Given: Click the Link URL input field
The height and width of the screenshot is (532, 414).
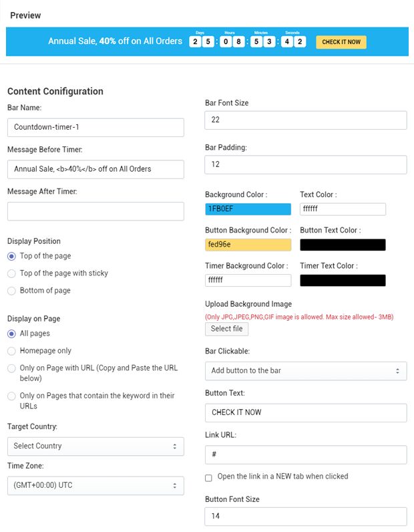Looking at the screenshot, I should point(306,454).
